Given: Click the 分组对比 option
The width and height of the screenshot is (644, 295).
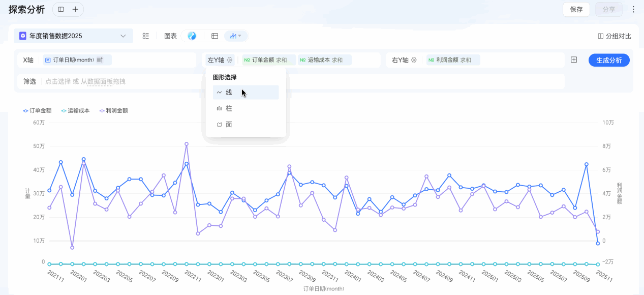Looking at the screenshot, I should click(x=615, y=36).
